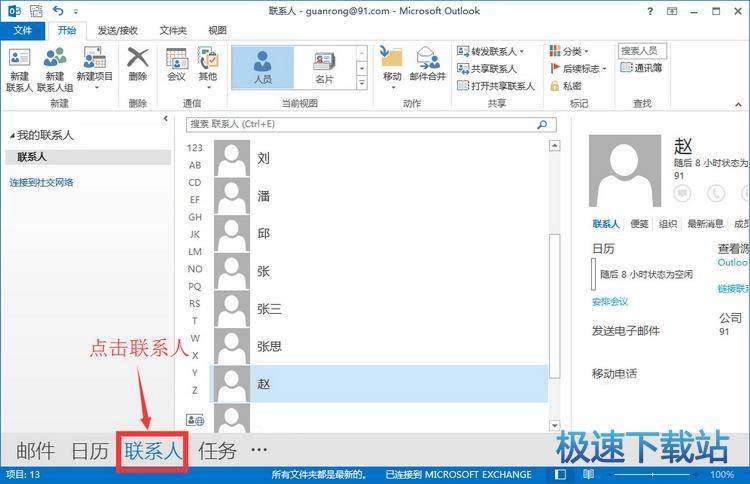Go to Mail (邮件) in navigation bar
This screenshot has width=750, height=484.
[x=35, y=451]
